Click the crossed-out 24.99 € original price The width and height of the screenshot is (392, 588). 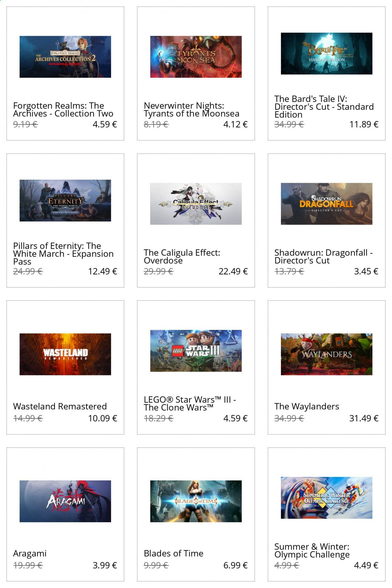coord(28,271)
